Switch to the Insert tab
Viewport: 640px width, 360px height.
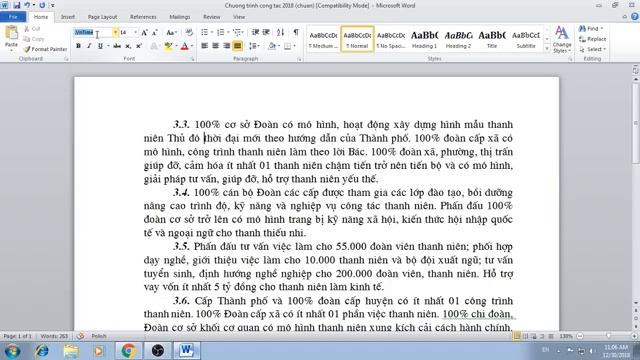tap(68, 17)
